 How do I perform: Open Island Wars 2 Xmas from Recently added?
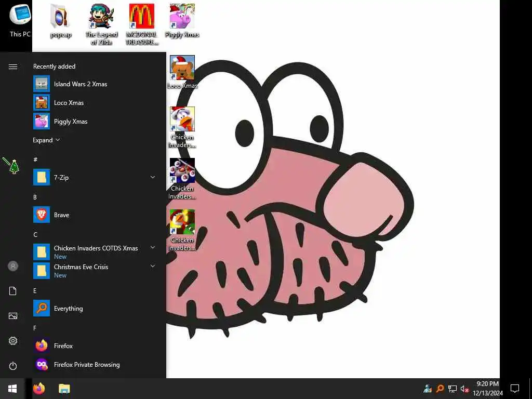point(95,84)
